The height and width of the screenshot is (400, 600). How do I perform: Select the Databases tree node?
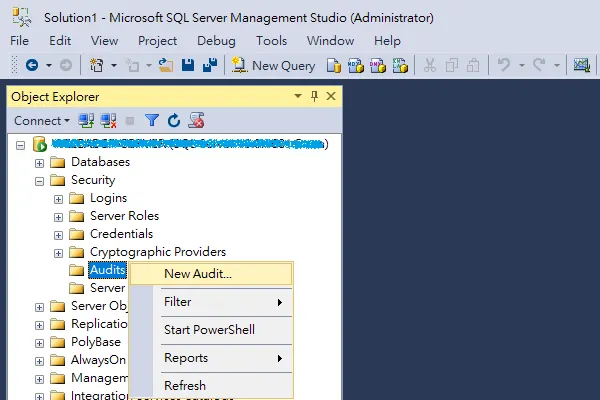pyautogui.click(x=100, y=162)
